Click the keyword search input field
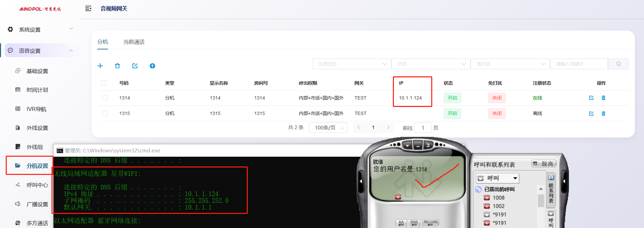Screen dimensions: 644x228 [579, 64]
